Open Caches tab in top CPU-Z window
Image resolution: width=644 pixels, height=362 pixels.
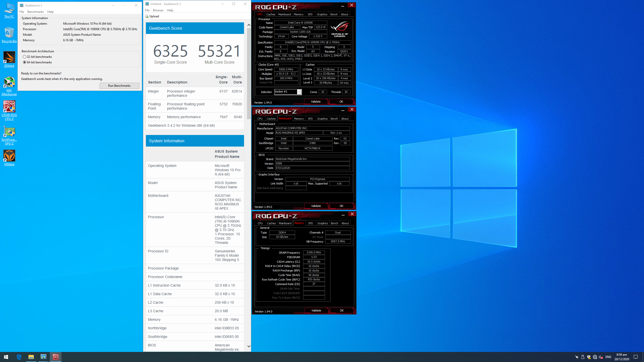(271, 14)
